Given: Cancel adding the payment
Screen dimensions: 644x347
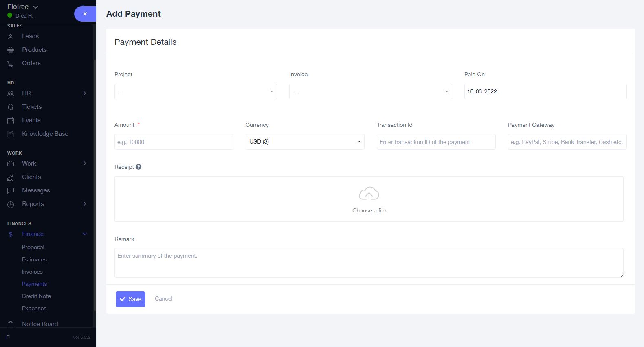Looking at the screenshot, I should (x=164, y=298).
